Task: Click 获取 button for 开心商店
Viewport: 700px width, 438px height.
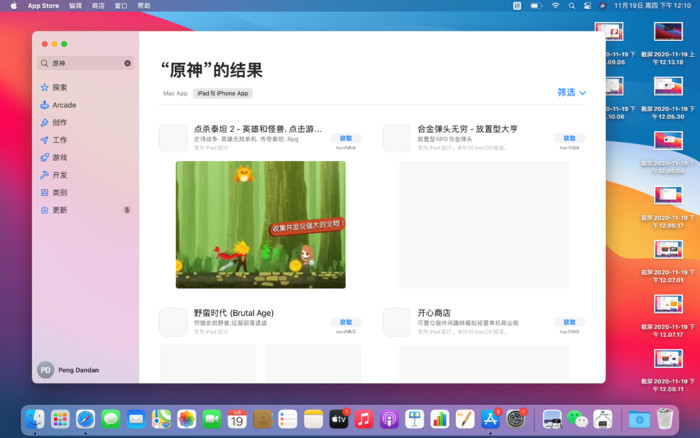Action: [x=570, y=322]
